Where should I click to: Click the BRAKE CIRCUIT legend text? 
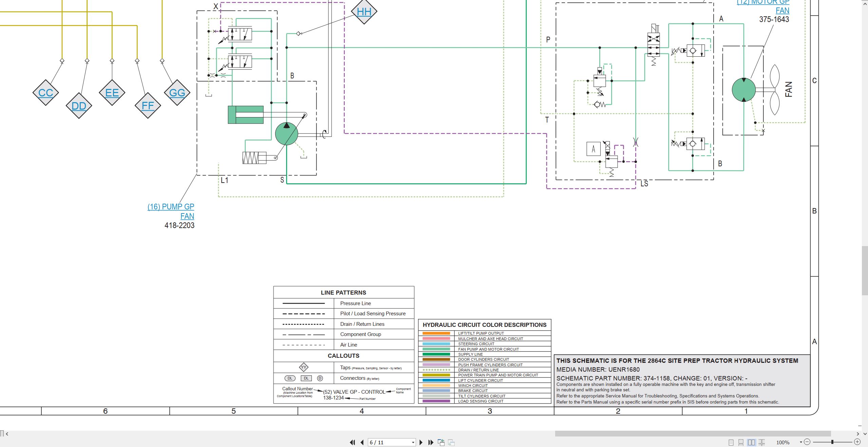point(473,391)
